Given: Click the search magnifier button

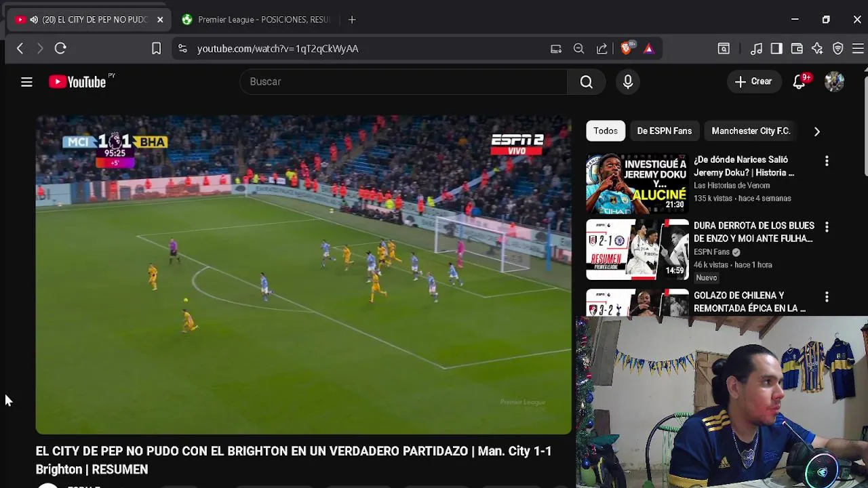Looking at the screenshot, I should click(587, 82).
